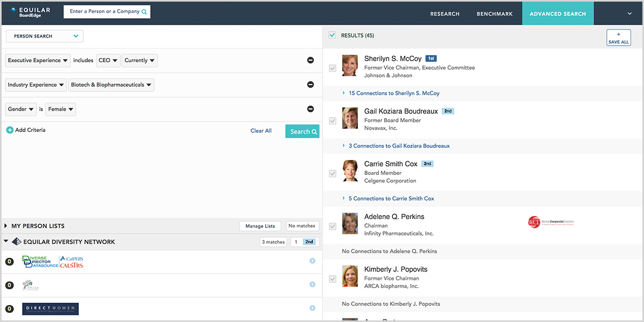The height and width of the screenshot is (322, 644).
Task: Toggle the checkbox for Adelene Q. Perkins
Action: [333, 226]
